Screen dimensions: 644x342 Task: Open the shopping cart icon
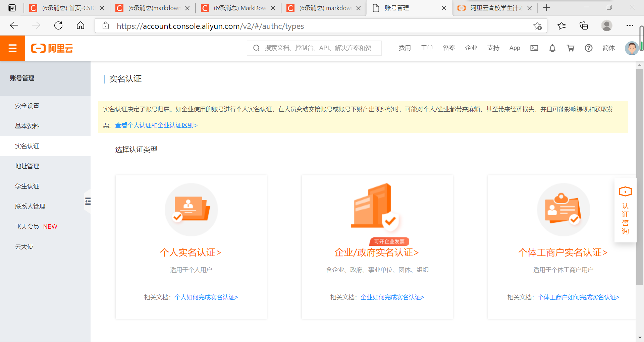(x=571, y=48)
